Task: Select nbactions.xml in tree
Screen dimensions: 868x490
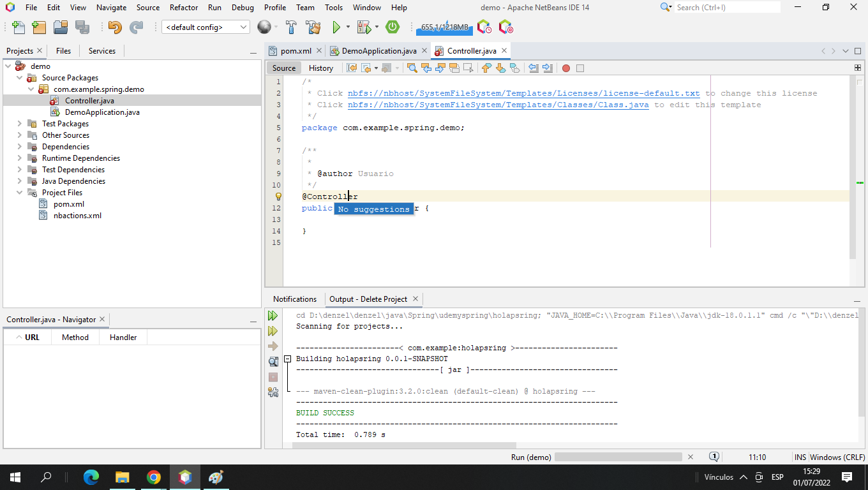Action: click(77, 216)
